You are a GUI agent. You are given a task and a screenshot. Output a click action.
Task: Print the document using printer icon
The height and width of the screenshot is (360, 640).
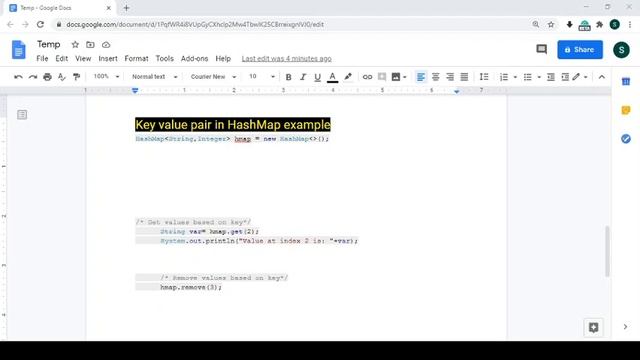pyautogui.click(x=47, y=77)
